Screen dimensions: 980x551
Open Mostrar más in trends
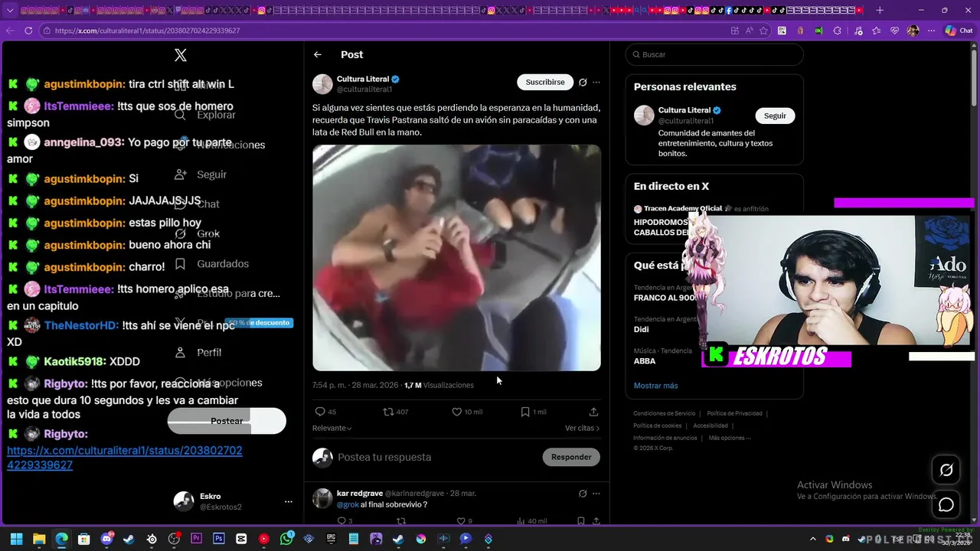point(655,385)
